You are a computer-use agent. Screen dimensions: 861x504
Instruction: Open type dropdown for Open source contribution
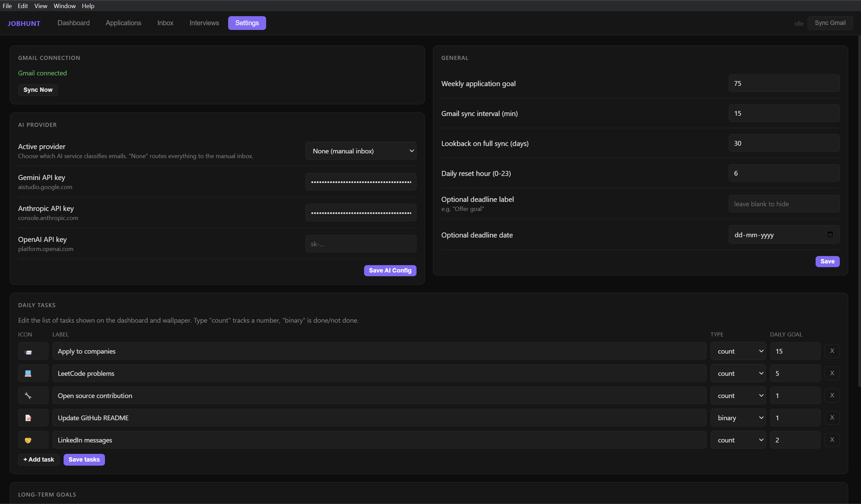(x=738, y=396)
